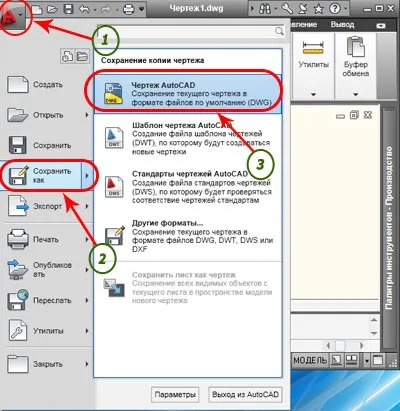Expand Печать submenu arrow
Screen dimensions: 400x411
coord(87,239)
